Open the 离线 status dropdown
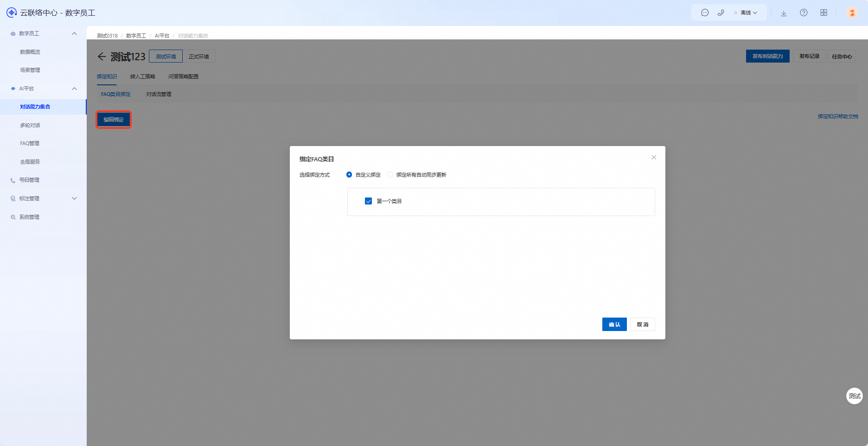Viewport: 868px width, 446px height. click(x=748, y=13)
